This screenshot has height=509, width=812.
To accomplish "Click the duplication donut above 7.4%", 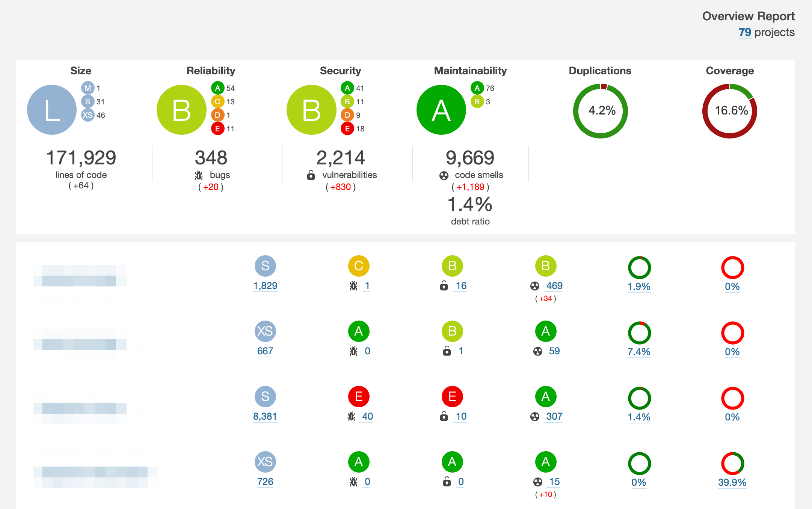I will (x=639, y=333).
